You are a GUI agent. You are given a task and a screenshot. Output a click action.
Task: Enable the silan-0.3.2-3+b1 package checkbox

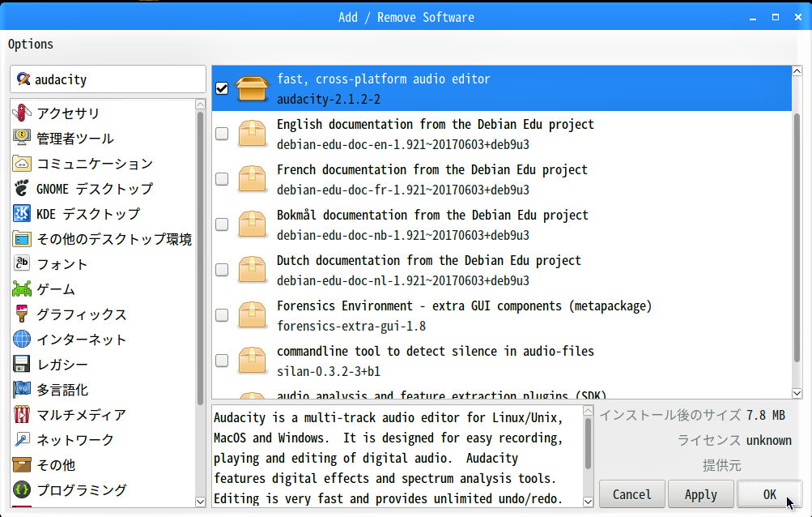click(222, 361)
